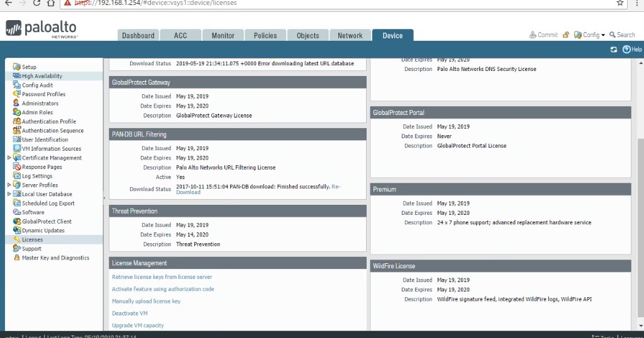Screen dimensions: 644x338
Task: Click the page vertical scrollbar thumb
Action: pyautogui.click(x=641, y=227)
